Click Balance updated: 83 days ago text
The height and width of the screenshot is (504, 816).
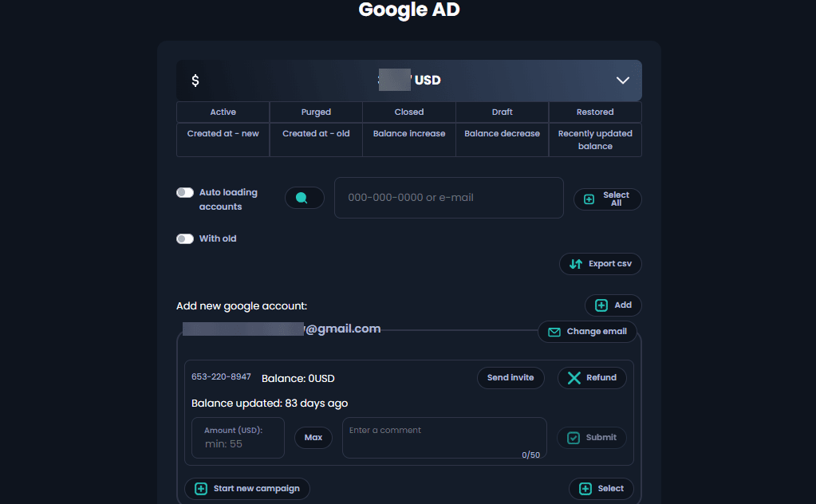270,403
